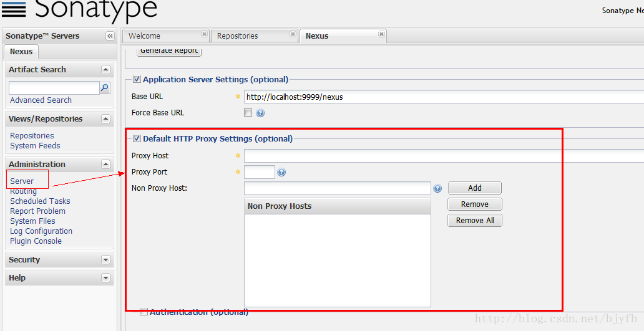This screenshot has width=644, height=331.
Task: Collapse the Sonatype Servers side panel
Action: [x=110, y=36]
